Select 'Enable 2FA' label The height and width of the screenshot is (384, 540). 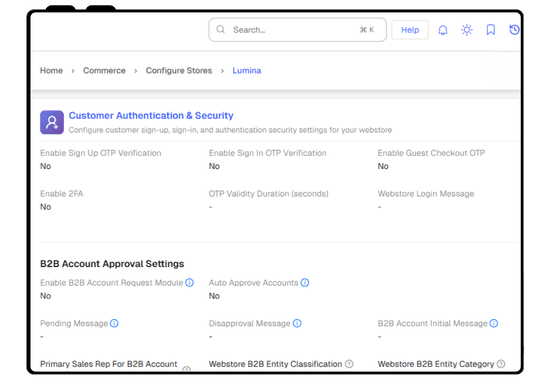tap(62, 194)
